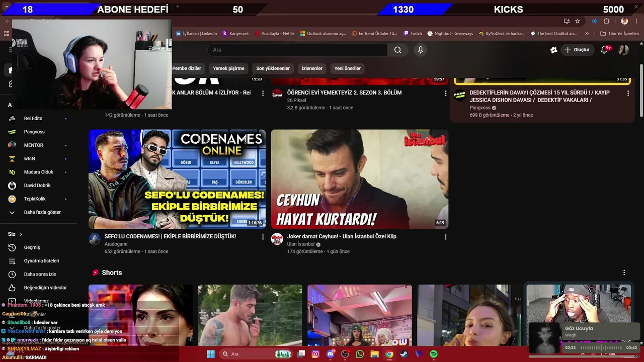
Task: Open the Nightbot - Giveaways bookmark
Action: point(450,34)
